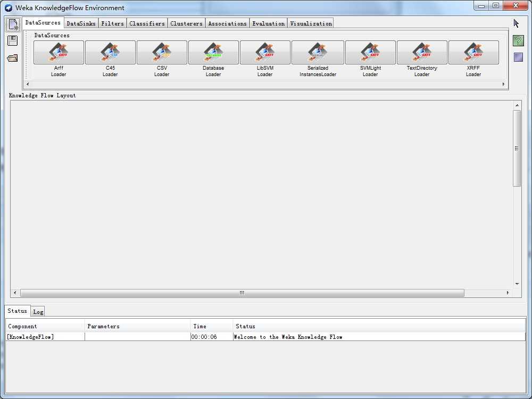Click the Weka window title icon
532x399 pixels.
[8, 8]
